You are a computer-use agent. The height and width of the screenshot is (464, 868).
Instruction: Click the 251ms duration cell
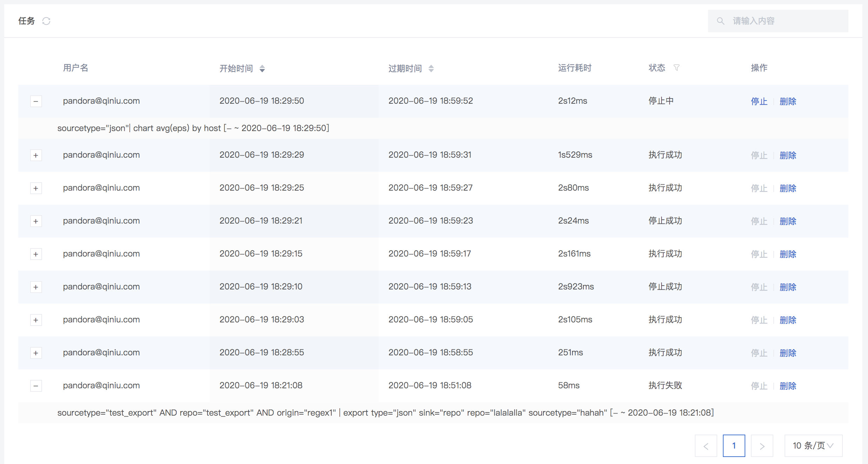tap(570, 353)
